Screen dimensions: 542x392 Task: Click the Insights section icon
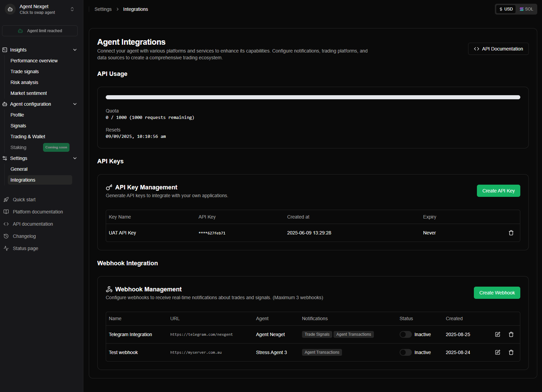click(x=5, y=50)
